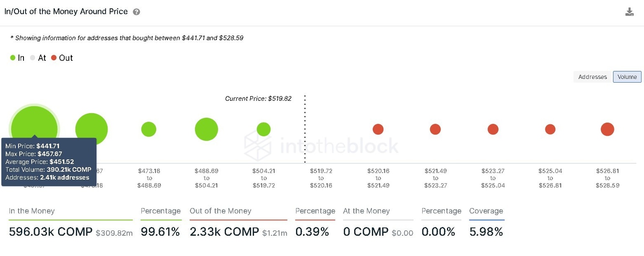This screenshot has width=644, height=256.
Task: Switch to the Addresses view
Action: click(x=592, y=77)
